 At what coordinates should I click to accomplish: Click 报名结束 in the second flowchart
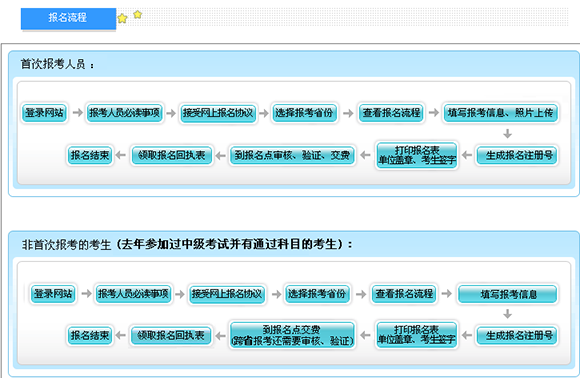pos(90,335)
